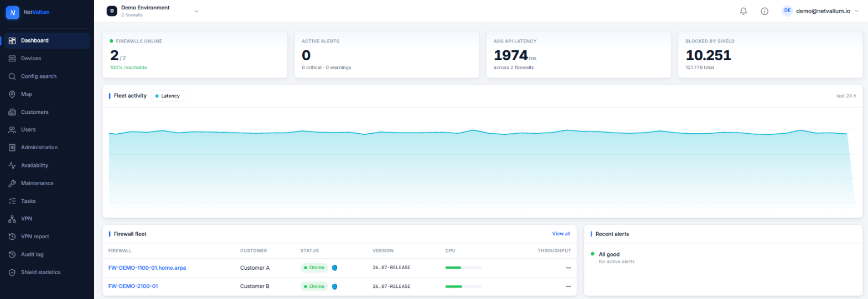Image resolution: width=868 pixels, height=299 pixels.
Task: Toggle the Latency series chip
Action: (167, 96)
